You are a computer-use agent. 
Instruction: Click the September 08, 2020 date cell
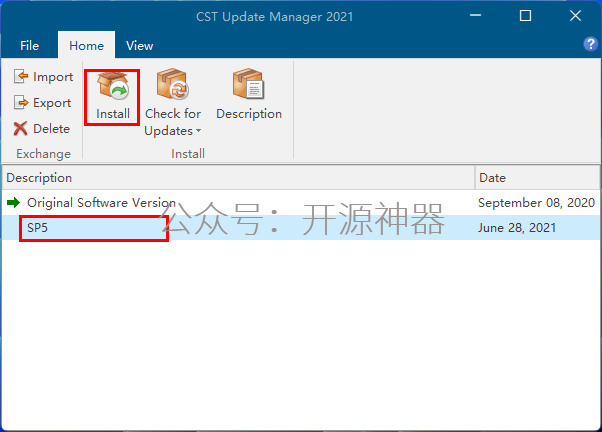536,202
